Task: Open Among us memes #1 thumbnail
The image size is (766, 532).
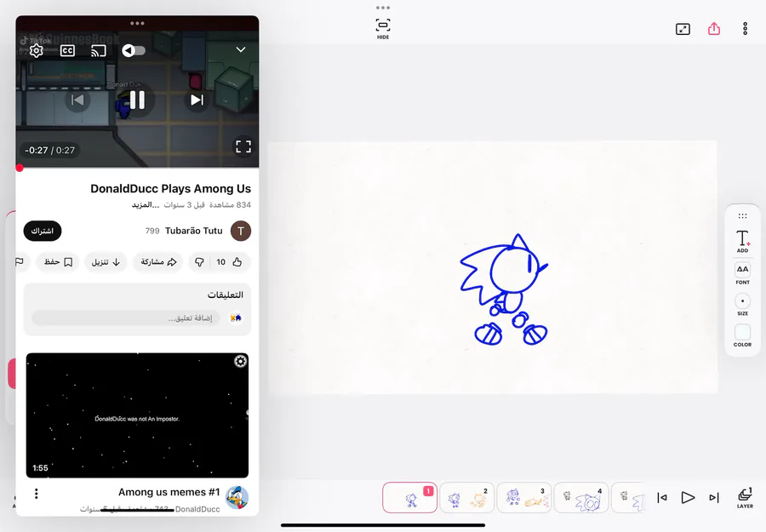Action: tap(137, 415)
